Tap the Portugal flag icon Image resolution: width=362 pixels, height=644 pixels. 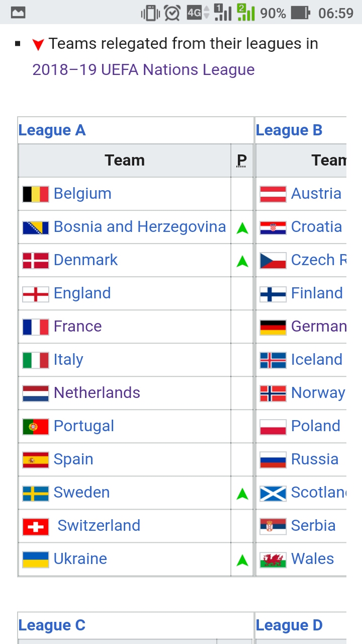(x=36, y=427)
